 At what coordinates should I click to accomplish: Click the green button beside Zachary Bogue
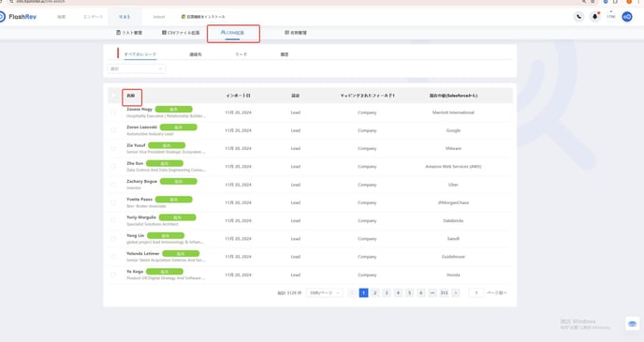click(x=178, y=181)
